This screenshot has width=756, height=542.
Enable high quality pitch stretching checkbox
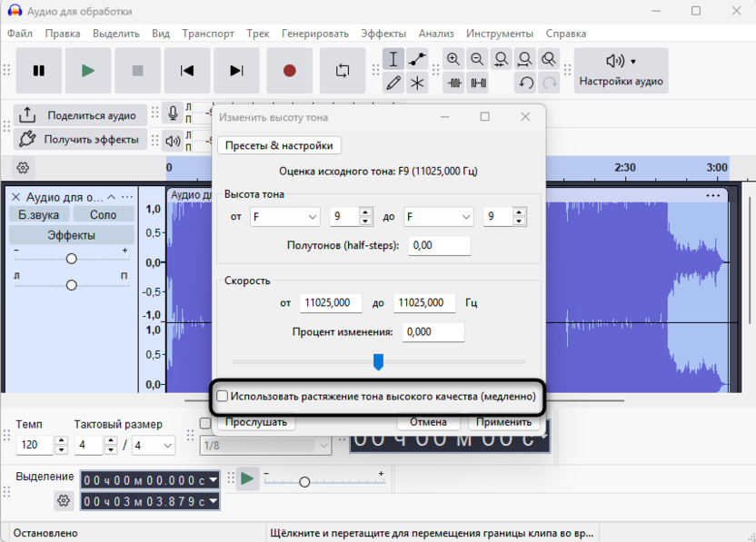pyautogui.click(x=223, y=397)
